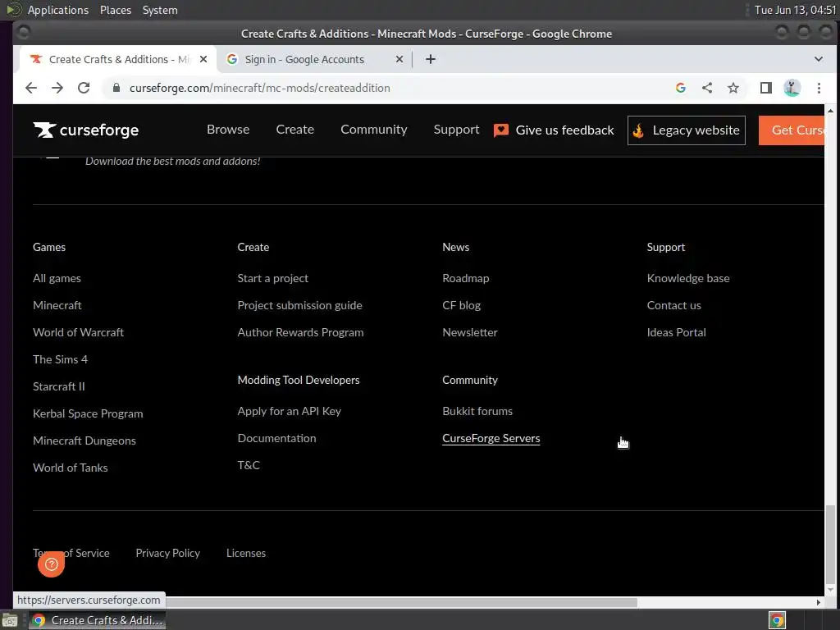Screen dimensions: 840x630
Task: Open the Starcraft II link
Action: [59, 387]
